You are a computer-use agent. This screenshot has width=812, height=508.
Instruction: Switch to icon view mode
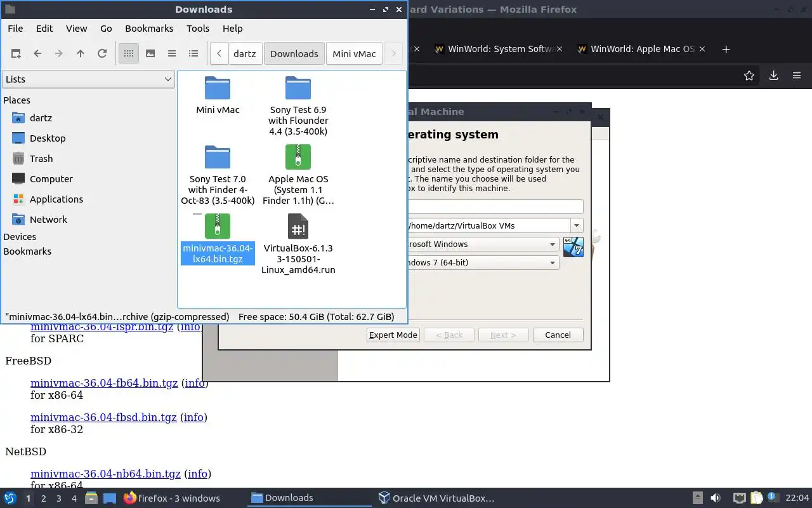click(x=129, y=54)
